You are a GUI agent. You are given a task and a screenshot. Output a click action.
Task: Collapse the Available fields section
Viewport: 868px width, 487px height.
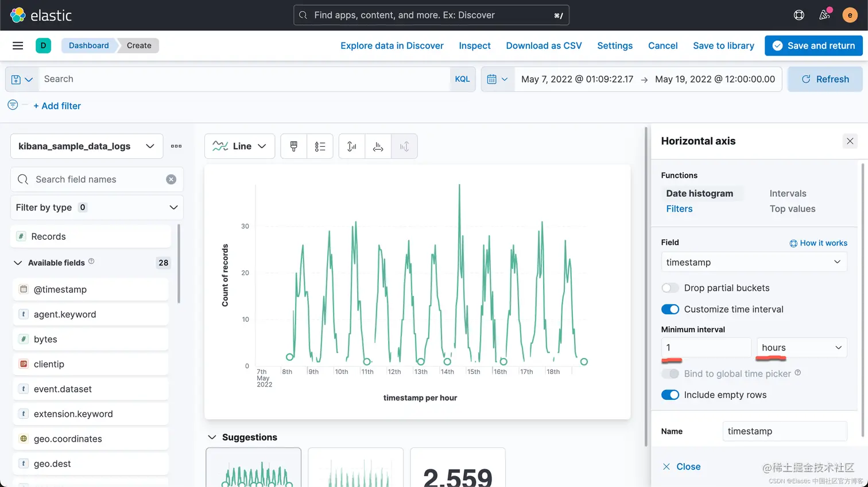tap(18, 263)
